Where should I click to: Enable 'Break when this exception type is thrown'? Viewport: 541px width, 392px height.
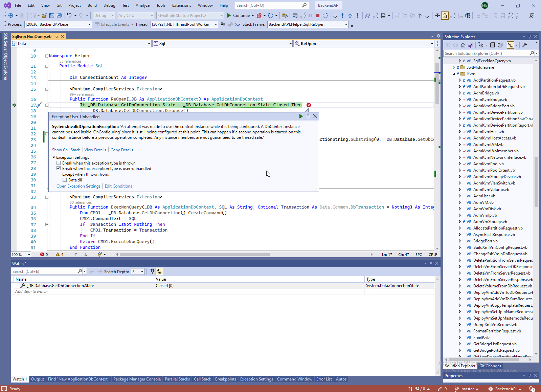click(x=59, y=163)
